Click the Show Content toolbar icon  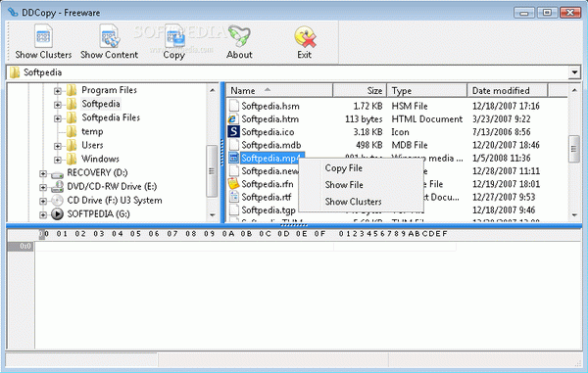(110, 36)
